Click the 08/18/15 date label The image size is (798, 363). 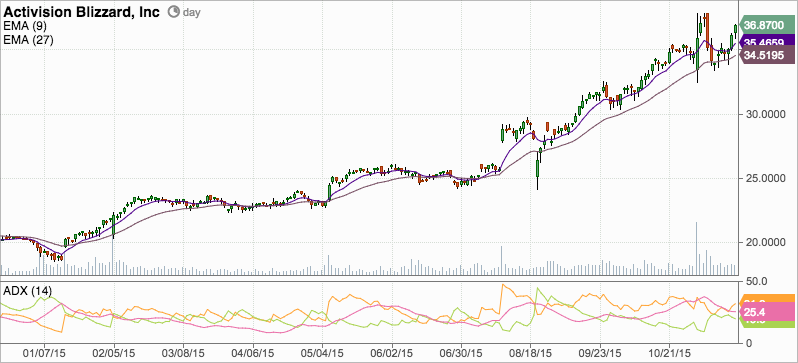click(530, 352)
